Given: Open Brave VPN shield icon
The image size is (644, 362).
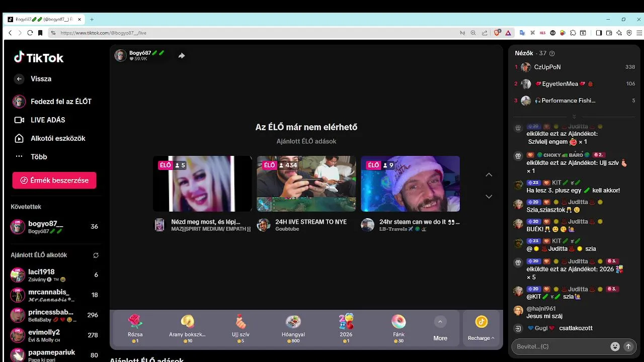Looking at the screenshot, I should coord(629,33).
